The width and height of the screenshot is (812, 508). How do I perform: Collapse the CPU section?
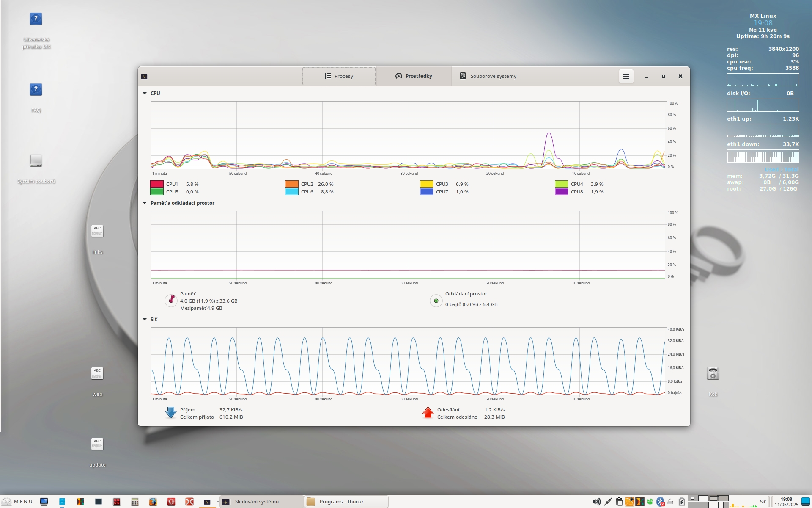click(x=145, y=93)
